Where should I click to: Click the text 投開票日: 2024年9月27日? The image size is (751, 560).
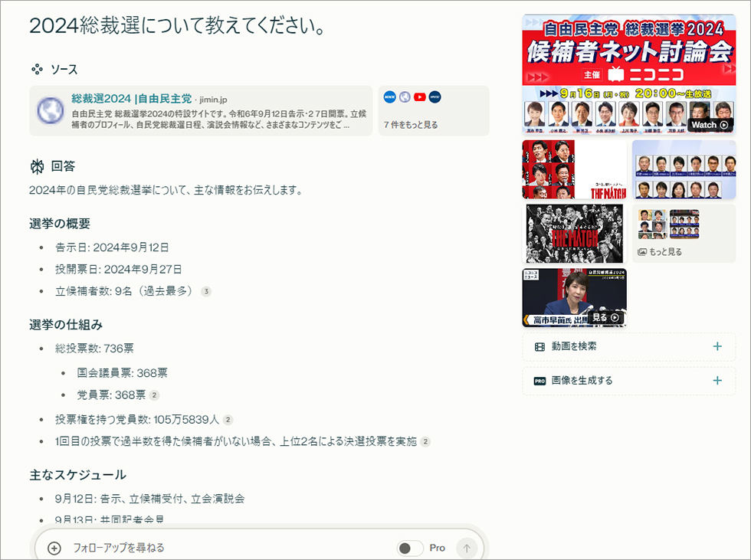(x=118, y=270)
